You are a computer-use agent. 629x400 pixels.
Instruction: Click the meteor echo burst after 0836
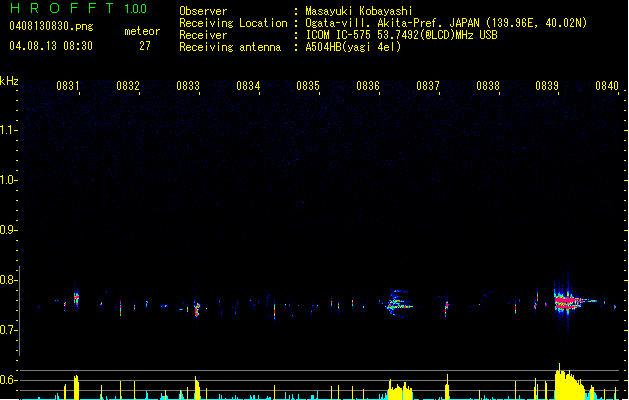click(398, 303)
